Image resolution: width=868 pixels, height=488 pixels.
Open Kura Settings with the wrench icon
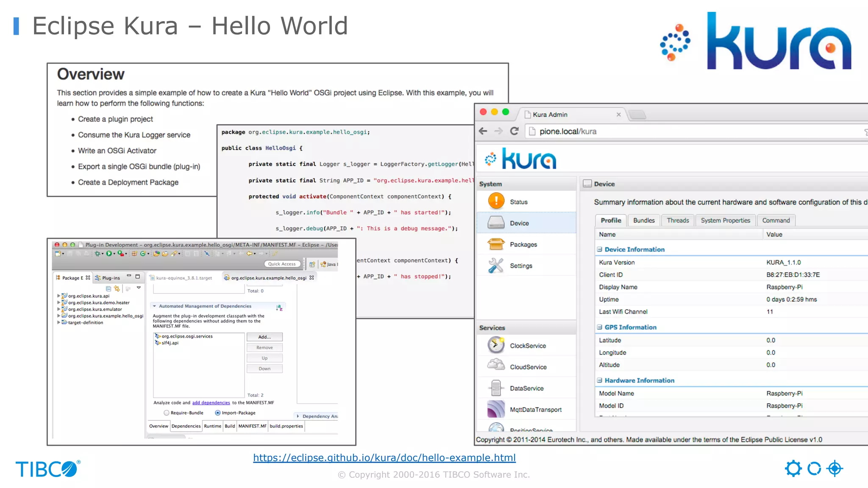pyautogui.click(x=526, y=266)
